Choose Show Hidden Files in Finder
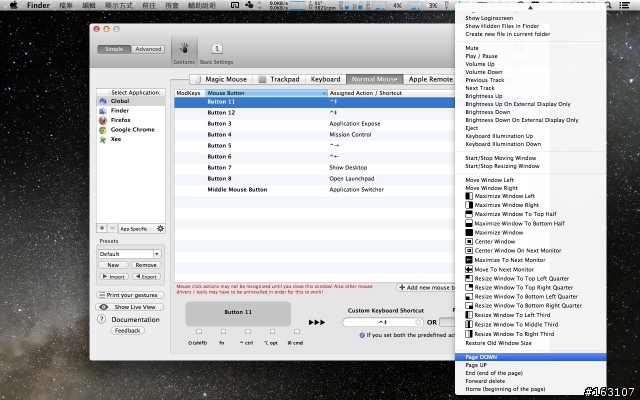Image resolution: width=640 pixels, height=400 pixels. pyautogui.click(x=531, y=26)
